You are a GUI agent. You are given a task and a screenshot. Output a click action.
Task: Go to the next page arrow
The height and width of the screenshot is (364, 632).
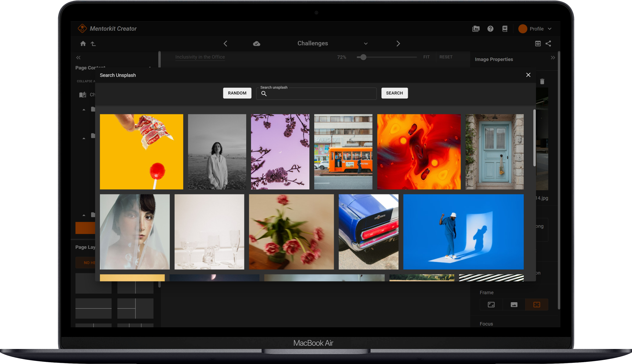[398, 44]
